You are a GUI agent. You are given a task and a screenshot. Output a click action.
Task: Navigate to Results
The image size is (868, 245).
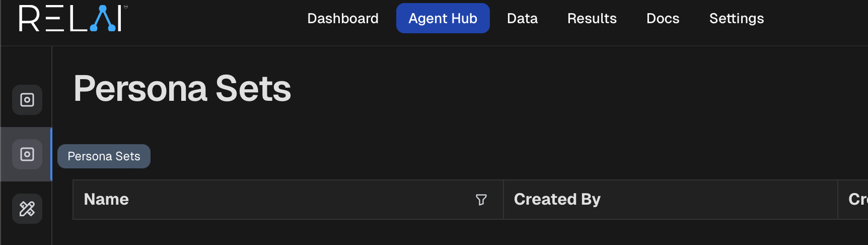[592, 19]
